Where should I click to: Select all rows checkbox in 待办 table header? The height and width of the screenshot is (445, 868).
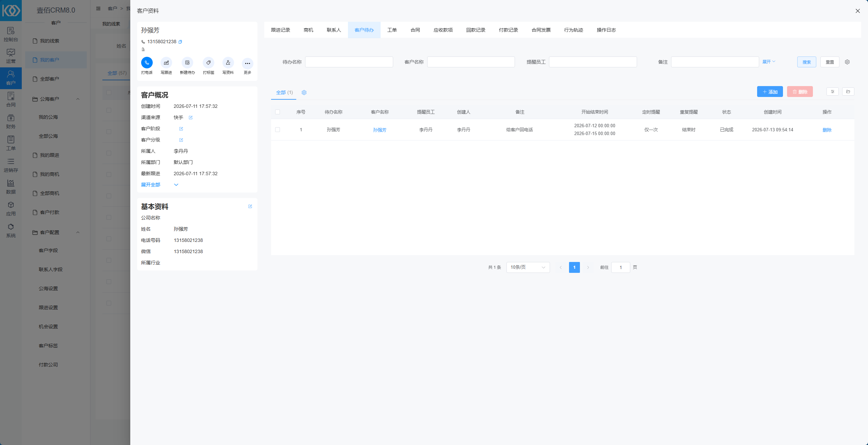coord(278,112)
